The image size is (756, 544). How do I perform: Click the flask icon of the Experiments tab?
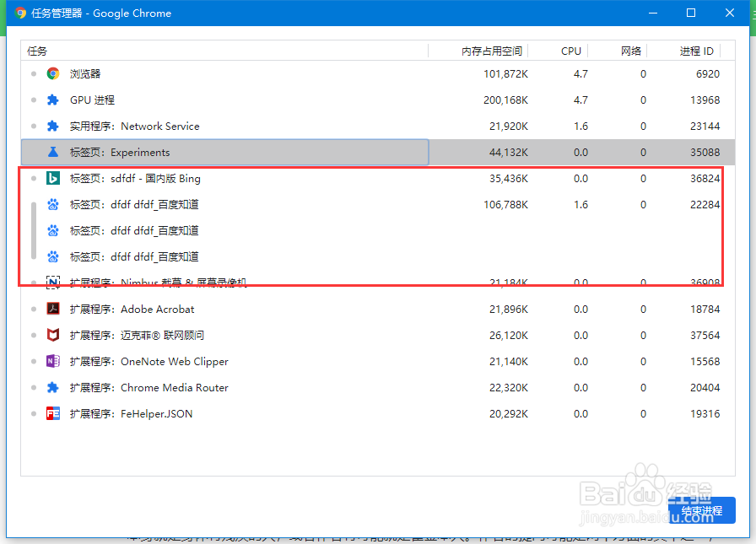click(53, 152)
